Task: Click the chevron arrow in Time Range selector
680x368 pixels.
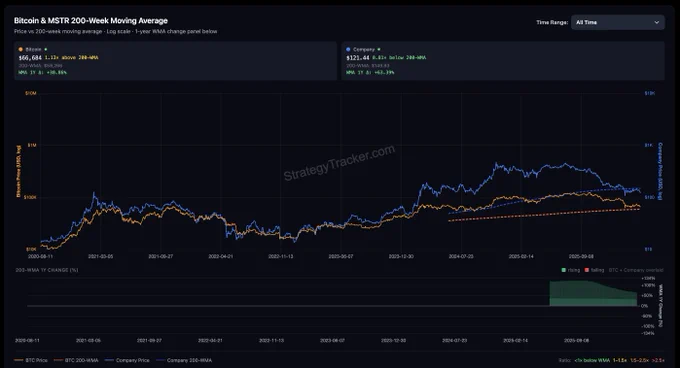Action: pos(657,22)
